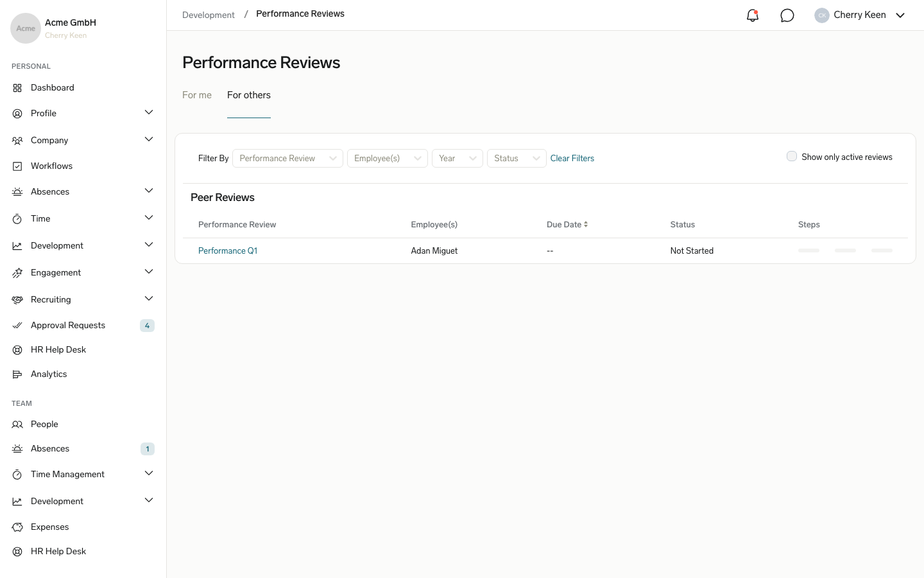Open notifications bell icon
The height and width of the screenshot is (578, 924).
[x=753, y=15]
